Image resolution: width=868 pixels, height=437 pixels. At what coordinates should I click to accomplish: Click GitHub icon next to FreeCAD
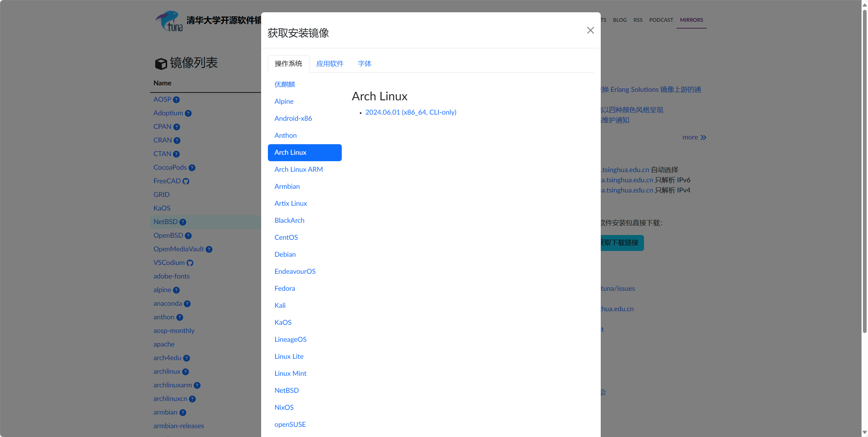(186, 181)
